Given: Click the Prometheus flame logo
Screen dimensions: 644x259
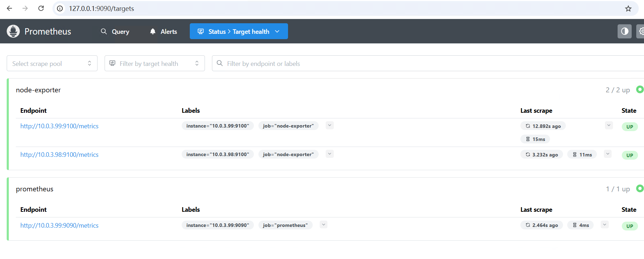Looking at the screenshot, I should click(x=13, y=31).
